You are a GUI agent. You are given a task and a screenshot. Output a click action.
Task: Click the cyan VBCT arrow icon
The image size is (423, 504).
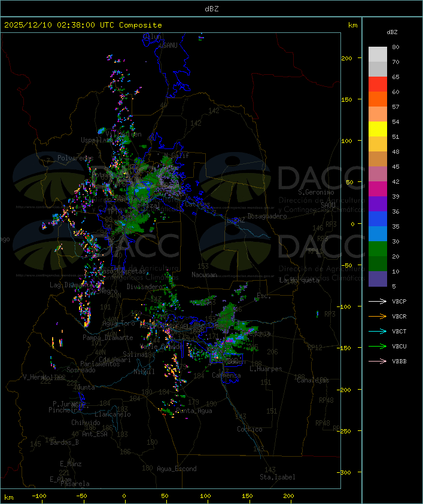click(x=378, y=331)
